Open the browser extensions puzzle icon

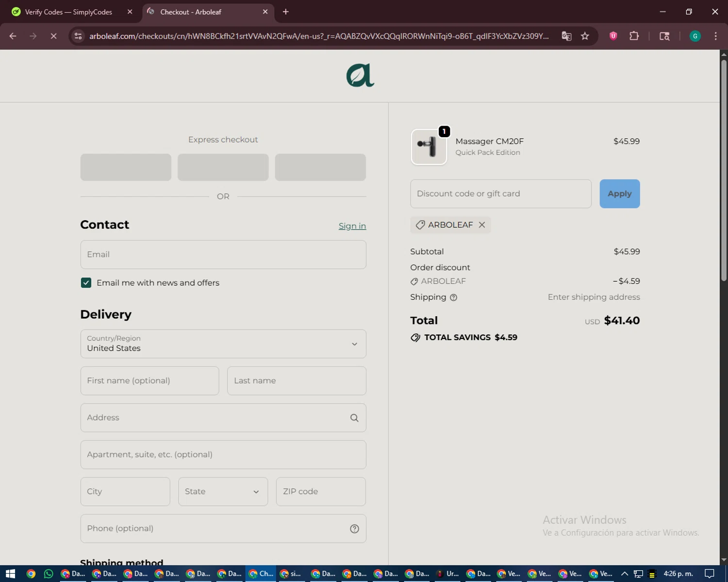[634, 36]
